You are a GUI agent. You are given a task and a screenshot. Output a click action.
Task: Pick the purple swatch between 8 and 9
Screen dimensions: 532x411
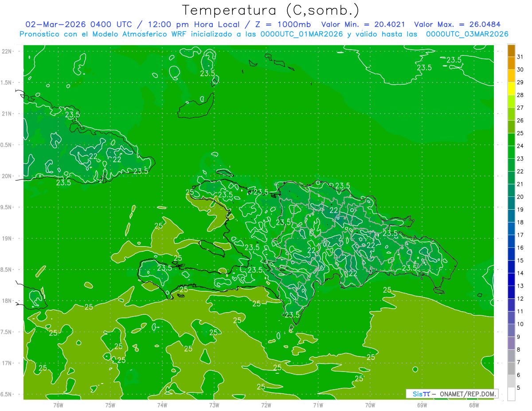pos(511,343)
